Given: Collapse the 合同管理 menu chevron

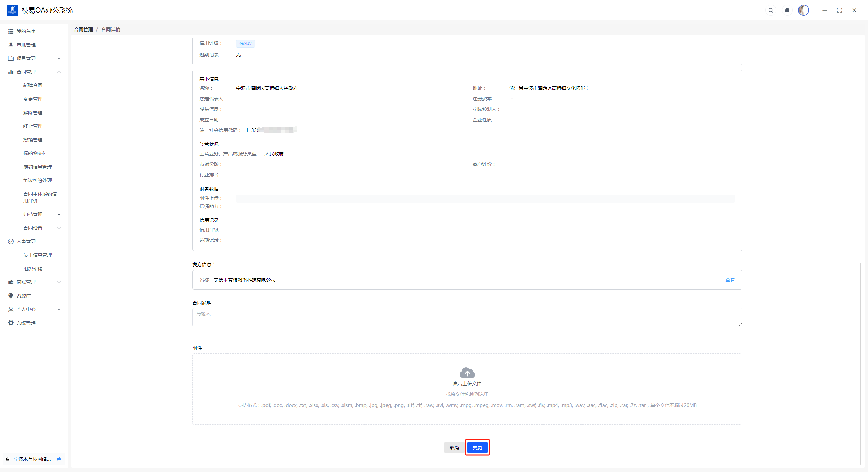Looking at the screenshot, I should coord(59,72).
